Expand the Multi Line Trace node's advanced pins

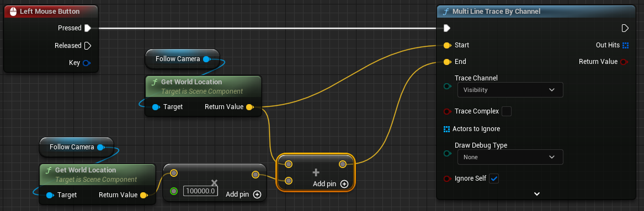click(x=536, y=194)
